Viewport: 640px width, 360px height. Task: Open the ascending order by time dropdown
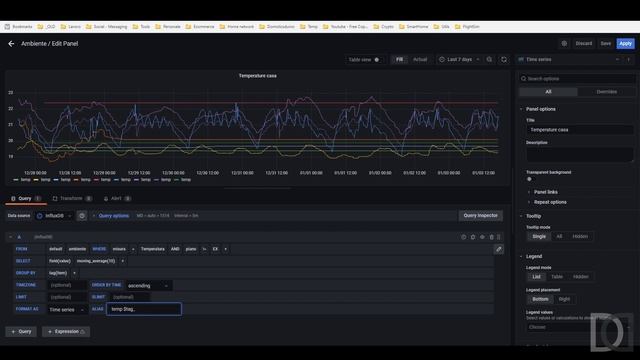coord(148,286)
